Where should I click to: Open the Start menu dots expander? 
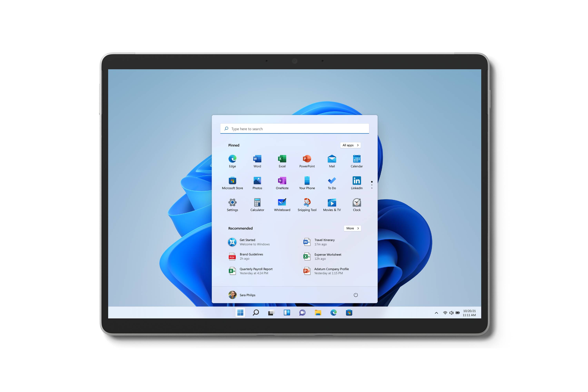pos(371,184)
